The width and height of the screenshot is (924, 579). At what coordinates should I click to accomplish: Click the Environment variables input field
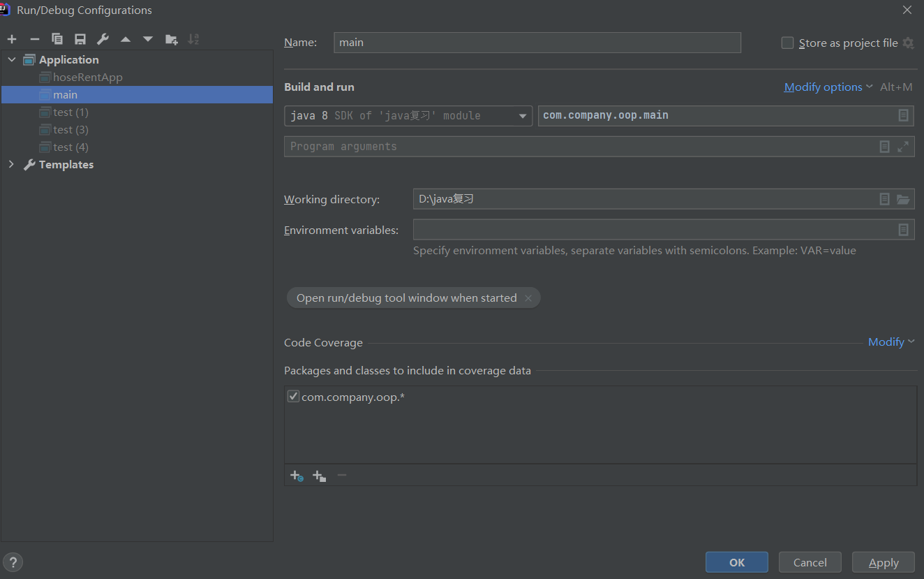click(x=653, y=230)
